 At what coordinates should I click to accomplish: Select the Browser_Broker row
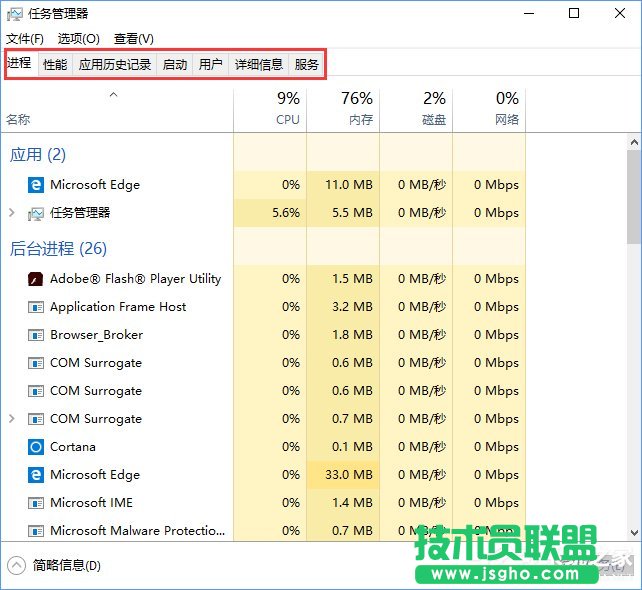tap(263, 335)
